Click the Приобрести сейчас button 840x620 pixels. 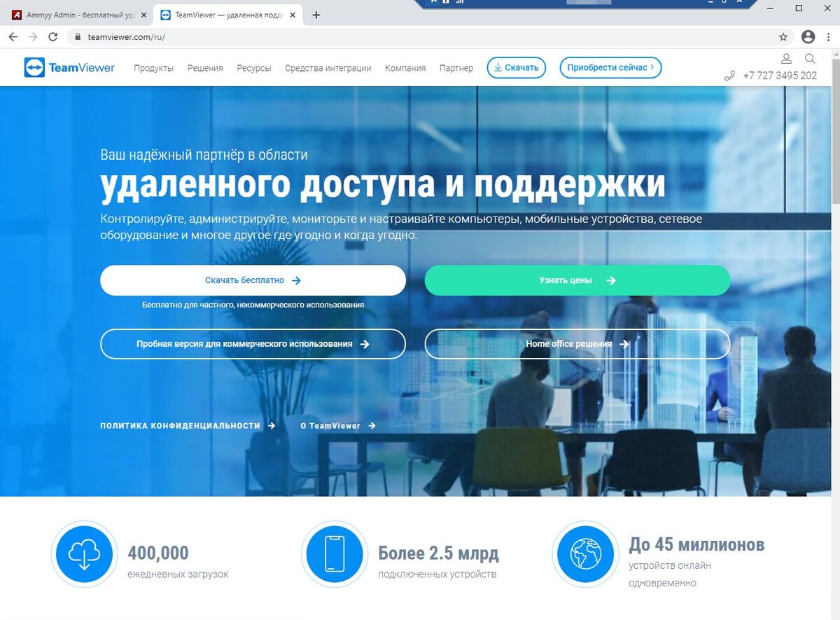tap(610, 67)
